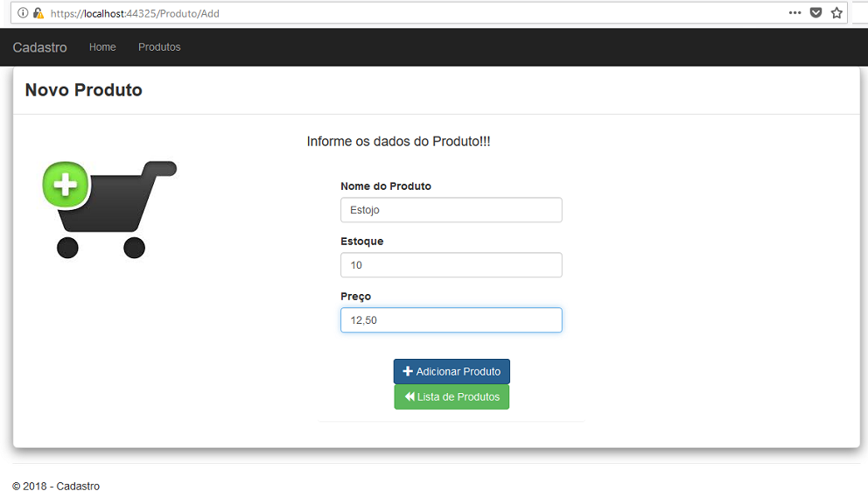Click the Cadastro brand link

pyautogui.click(x=40, y=47)
